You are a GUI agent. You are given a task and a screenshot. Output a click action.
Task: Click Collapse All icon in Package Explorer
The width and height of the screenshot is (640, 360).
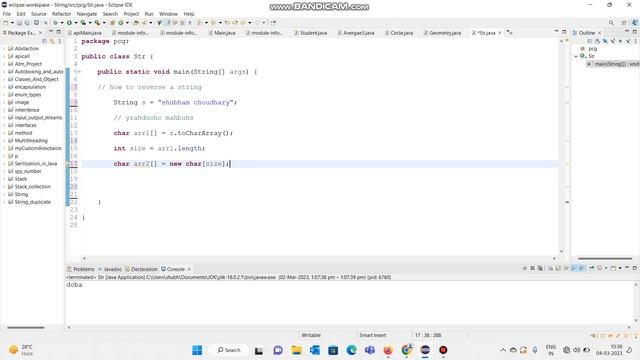pyautogui.click(x=45, y=41)
